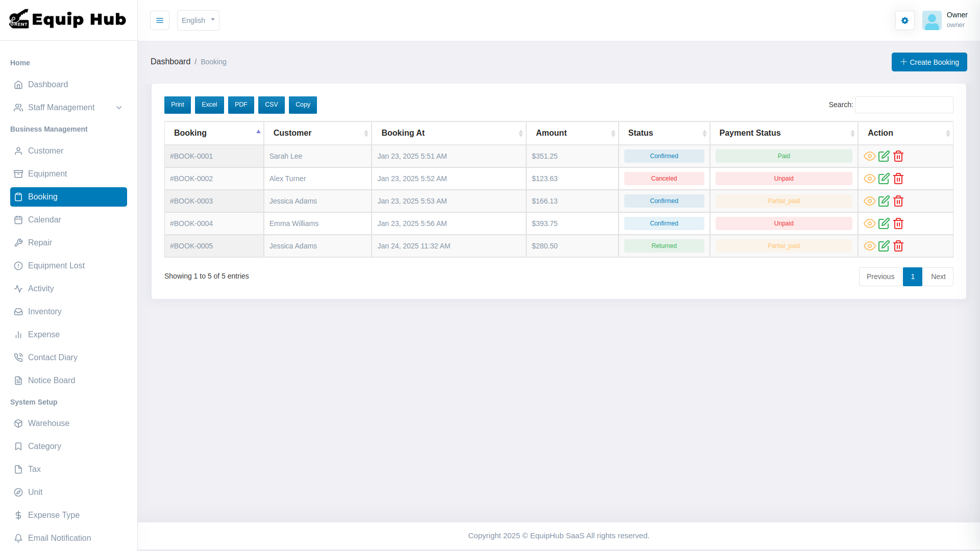
Task: Sort table by Action column
Action: 905,133
